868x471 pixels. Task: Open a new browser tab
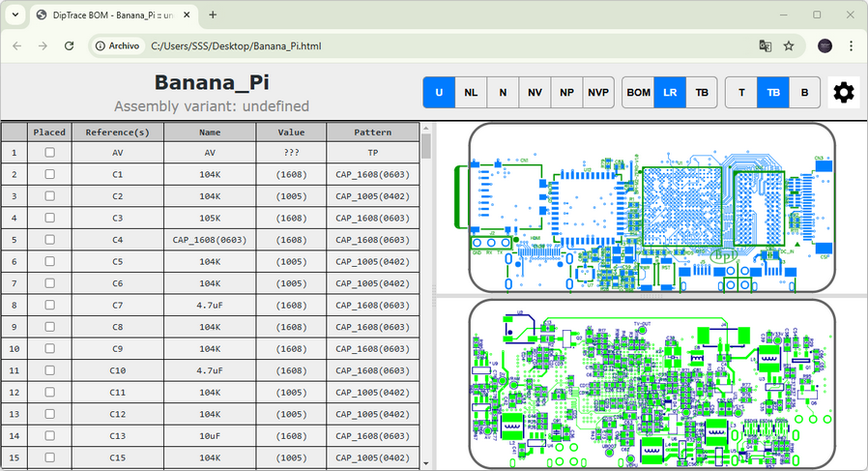click(x=213, y=15)
